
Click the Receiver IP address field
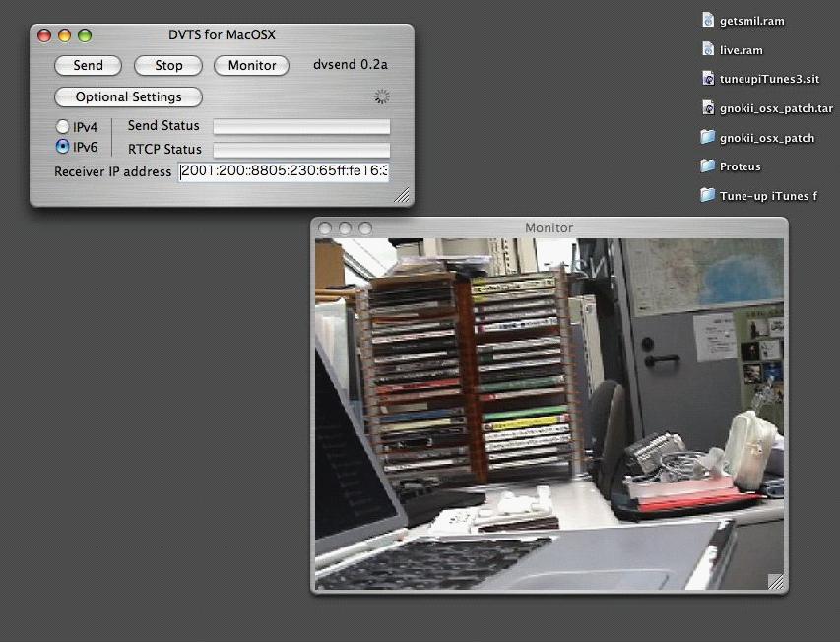point(284,172)
